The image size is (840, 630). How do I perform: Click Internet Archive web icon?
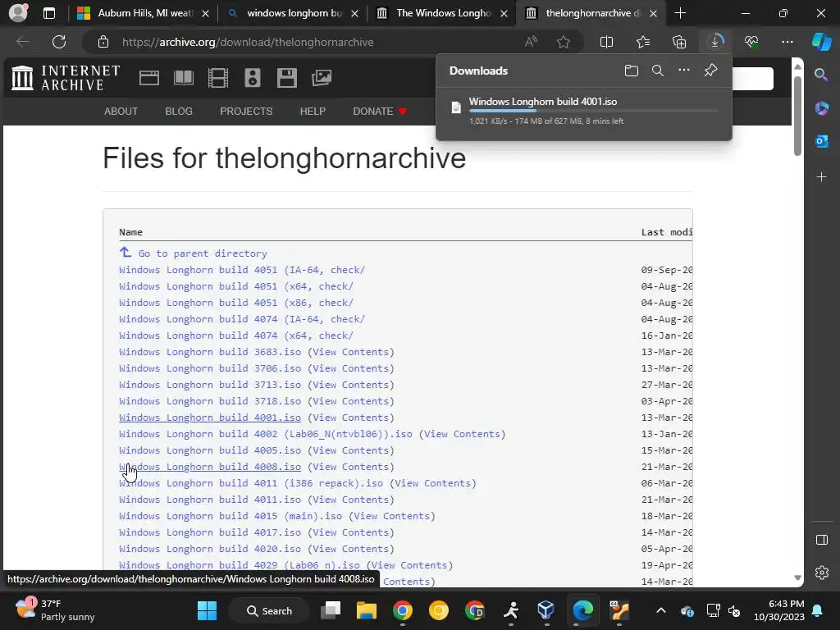tap(149, 78)
